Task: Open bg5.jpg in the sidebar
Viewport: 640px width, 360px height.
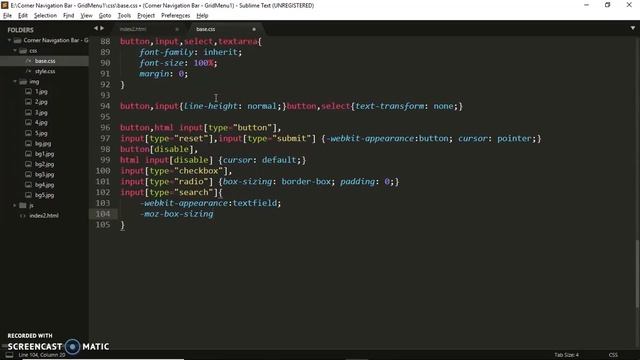Action: tap(44, 195)
